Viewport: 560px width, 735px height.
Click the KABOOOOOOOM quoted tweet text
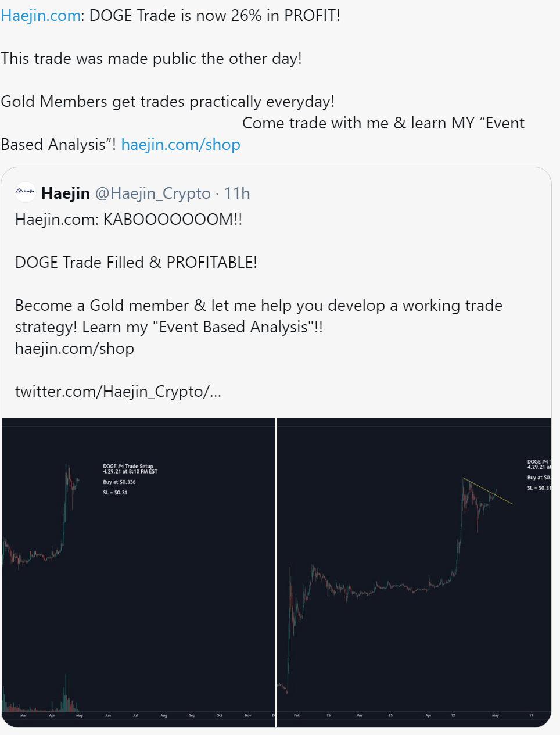click(129, 220)
